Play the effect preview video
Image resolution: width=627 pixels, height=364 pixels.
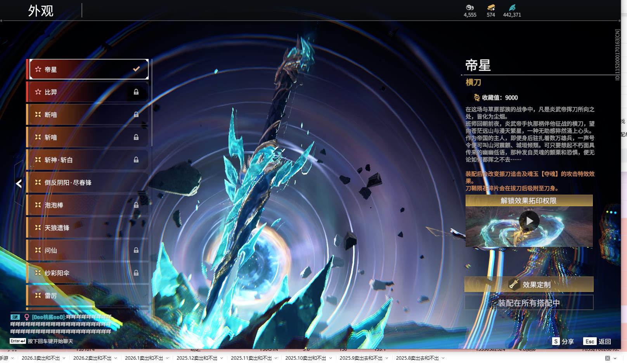[529, 221]
